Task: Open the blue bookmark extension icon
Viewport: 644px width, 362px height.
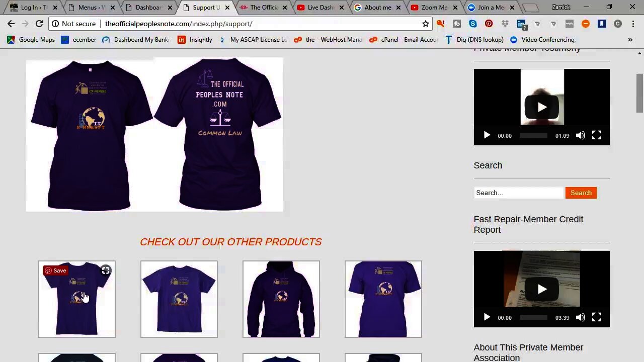Action: point(602,24)
